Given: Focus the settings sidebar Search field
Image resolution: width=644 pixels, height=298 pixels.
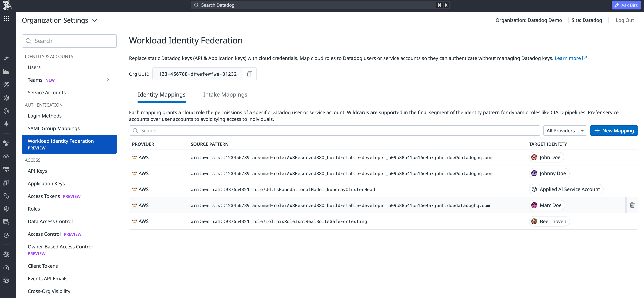Looking at the screenshot, I should (x=69, y=41).
